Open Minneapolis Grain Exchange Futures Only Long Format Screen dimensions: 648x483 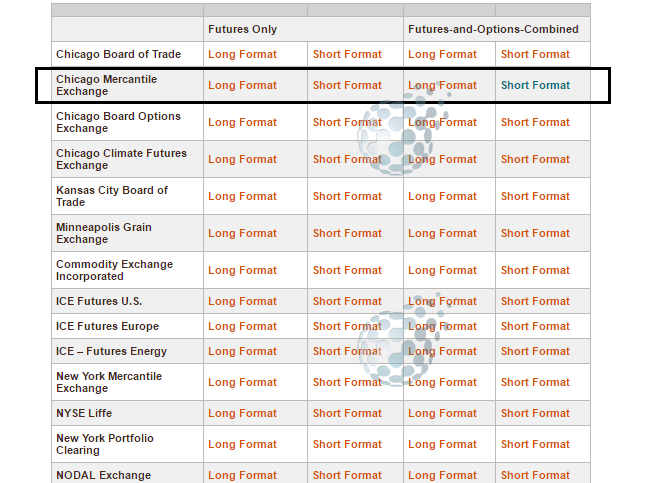tap(242, 233)
